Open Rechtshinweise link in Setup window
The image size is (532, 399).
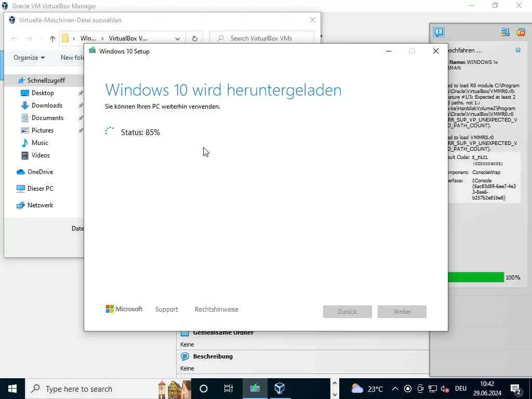click(x=217, y=310)
